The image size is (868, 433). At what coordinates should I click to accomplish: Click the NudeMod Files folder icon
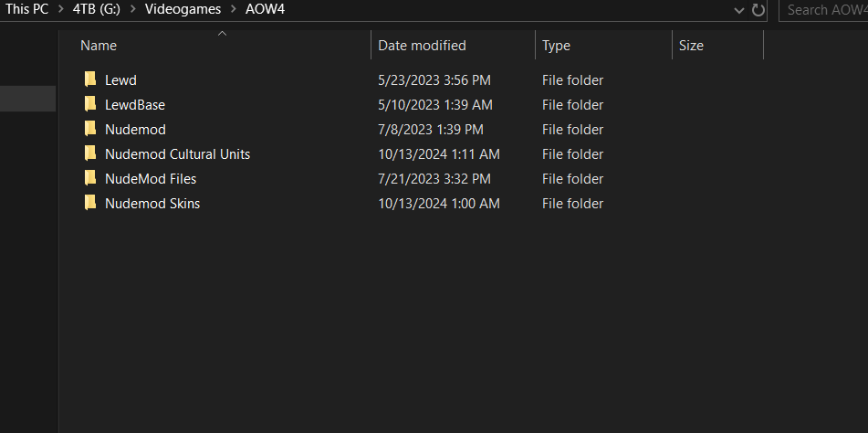tap(90, 178)
